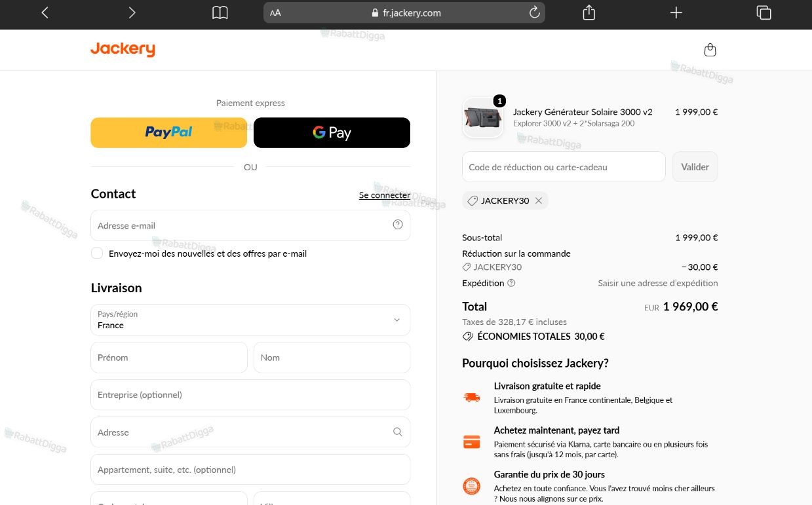812x505 pixels.
Task: Click the Garantie du prix de 30 jours heading
Action: pyautogui.click(x=549, y=474)
